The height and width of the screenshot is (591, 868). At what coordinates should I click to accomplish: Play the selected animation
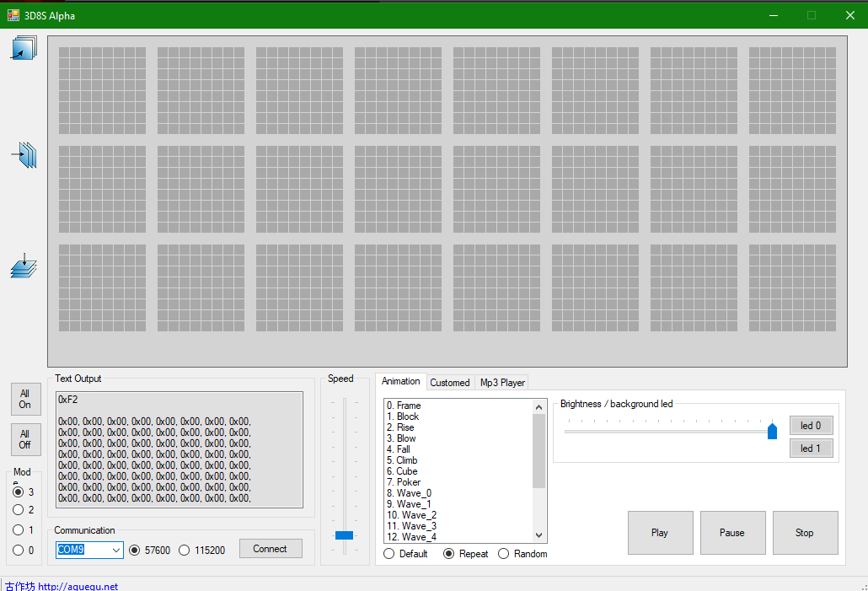click(660, 532)
